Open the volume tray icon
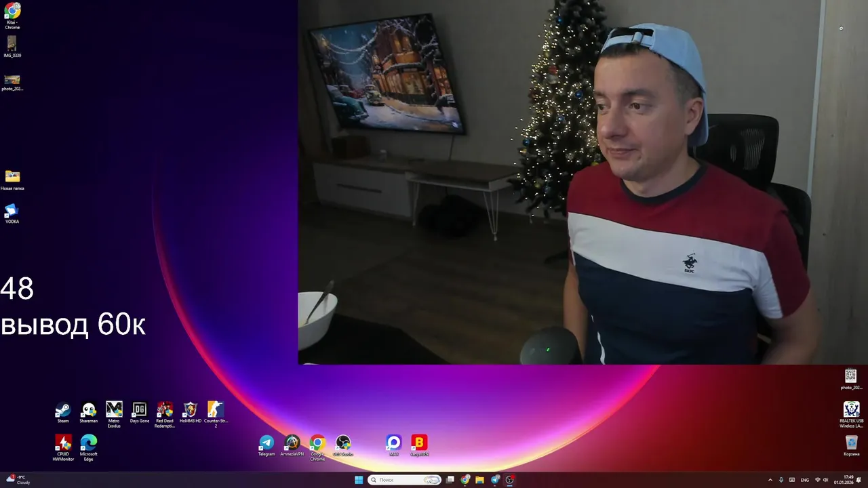The height and width of the screenshot is (488, 868). 826,480
